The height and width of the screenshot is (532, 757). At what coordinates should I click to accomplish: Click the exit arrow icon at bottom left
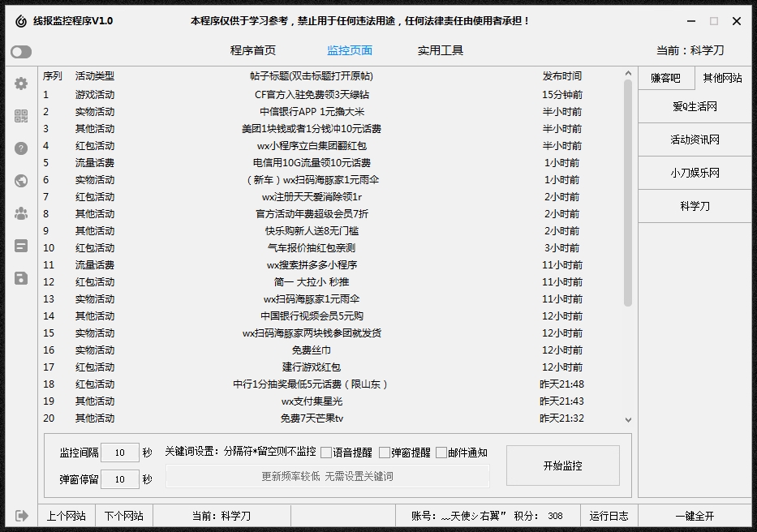pos(20,516)
